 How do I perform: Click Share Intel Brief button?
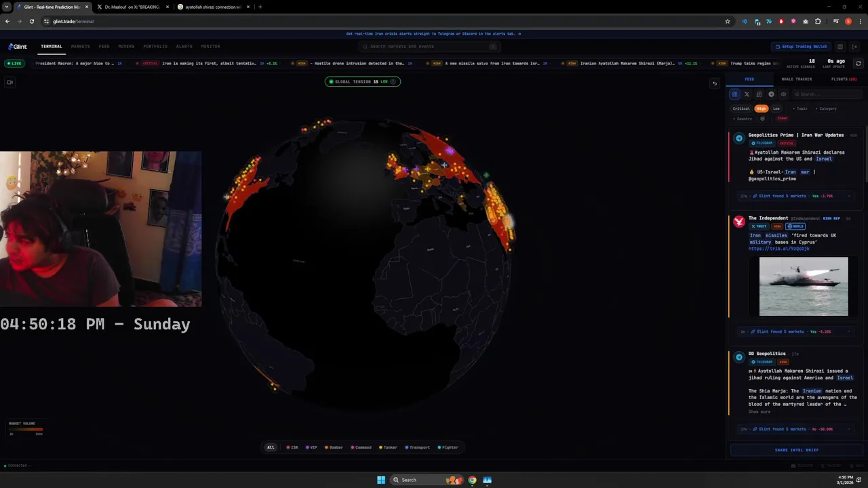[797, 450]
